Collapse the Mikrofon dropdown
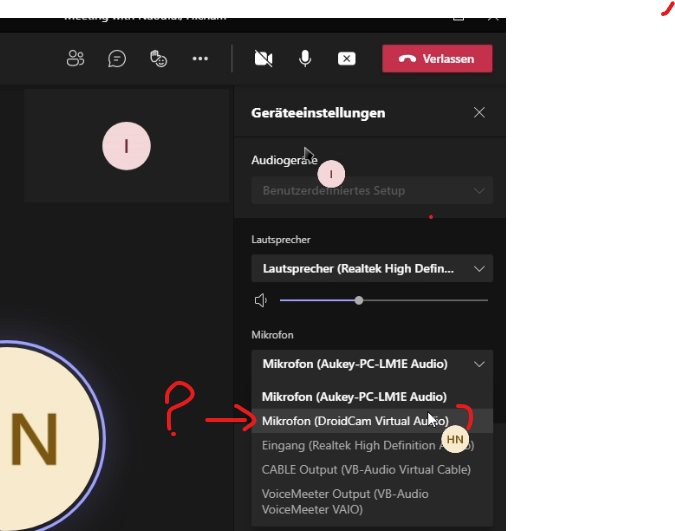675x531 pixels. pyautogui.click(x=372, y=364)
